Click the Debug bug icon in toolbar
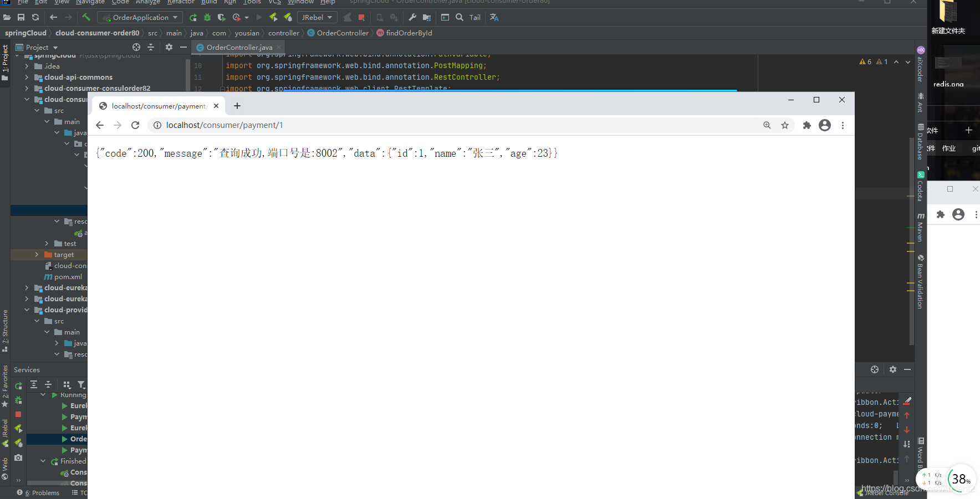The image size is (980, 499). click(207, 17)
